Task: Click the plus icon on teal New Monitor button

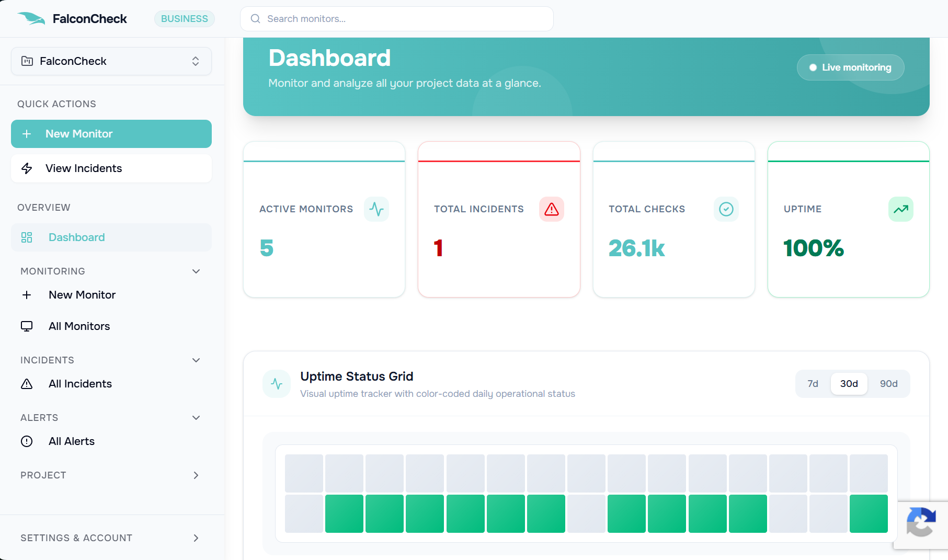Action: 27,134
